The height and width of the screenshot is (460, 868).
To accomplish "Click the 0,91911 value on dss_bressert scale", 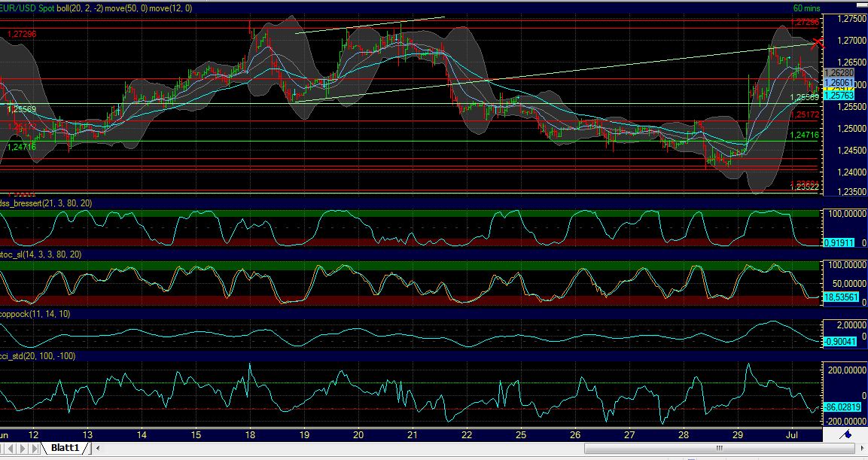I will click(839, 242).
